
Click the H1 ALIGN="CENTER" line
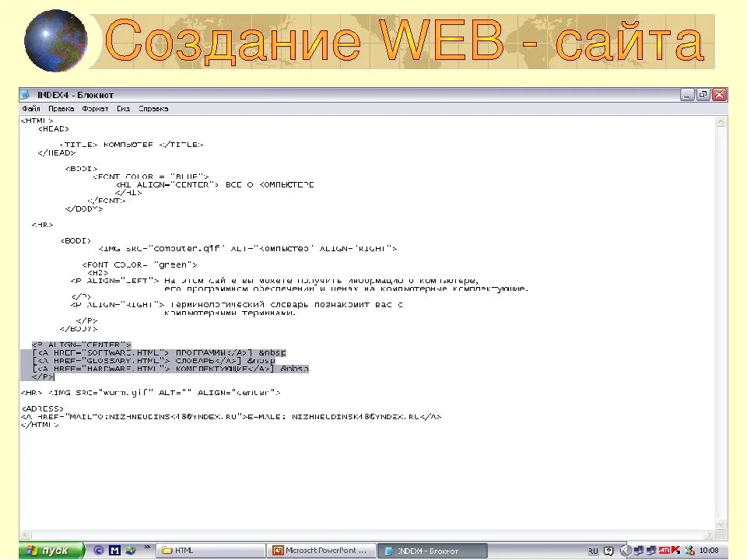point(215,184)
